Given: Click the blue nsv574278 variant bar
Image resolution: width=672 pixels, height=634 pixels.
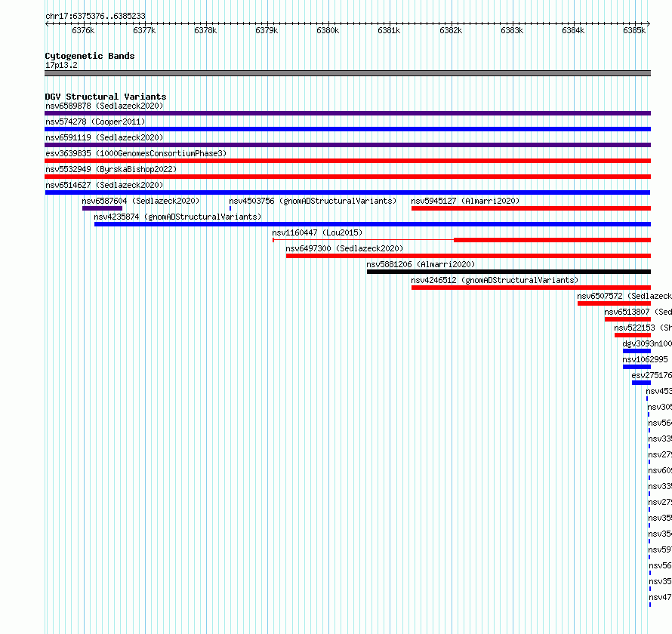Looking at the screenshot, I should click(x=347, y=129).
